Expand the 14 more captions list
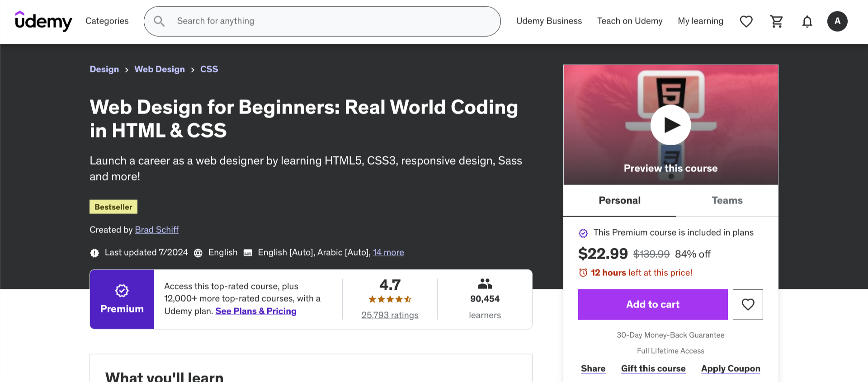The width and height of the screenshot is (868, 382). point(388,253)
